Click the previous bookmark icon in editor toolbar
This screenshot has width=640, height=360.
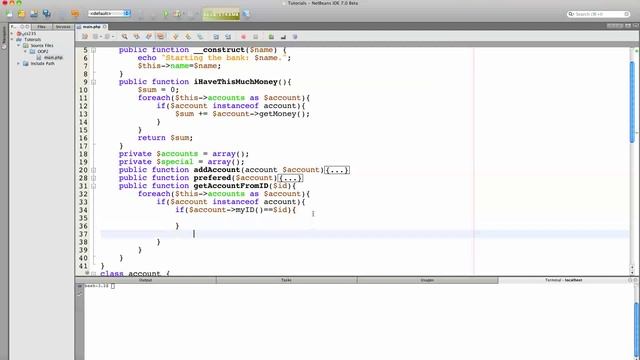click(x=176, y=37)
